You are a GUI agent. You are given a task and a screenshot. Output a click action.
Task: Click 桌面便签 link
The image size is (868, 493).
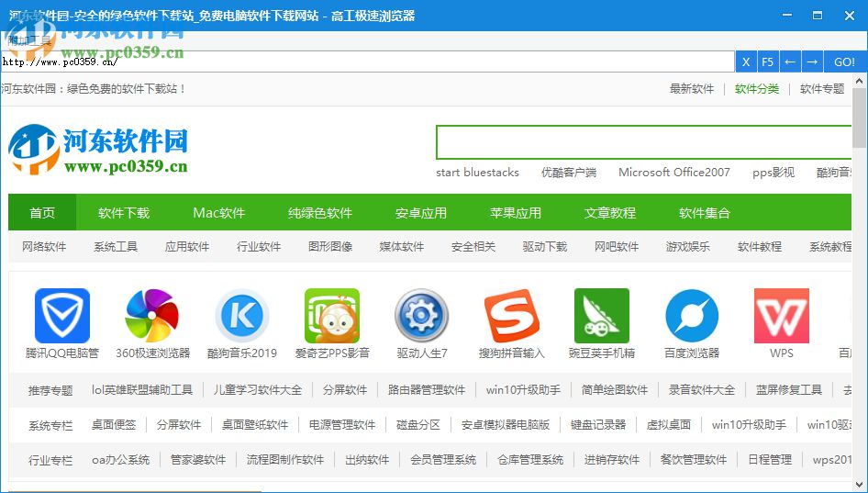(114, 425)
